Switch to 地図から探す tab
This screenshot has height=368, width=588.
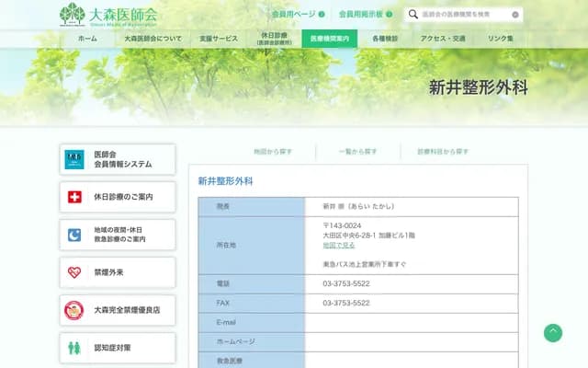[x=271, y=151]
